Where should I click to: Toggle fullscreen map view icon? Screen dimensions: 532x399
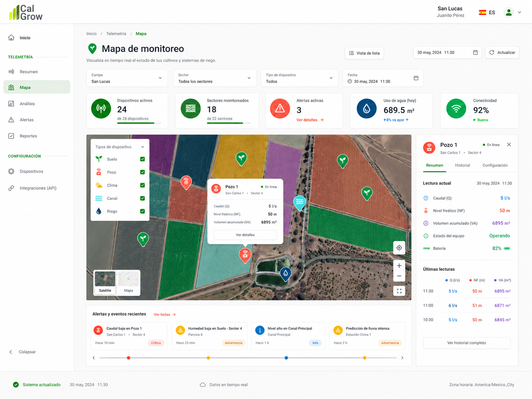click(399, 291)
